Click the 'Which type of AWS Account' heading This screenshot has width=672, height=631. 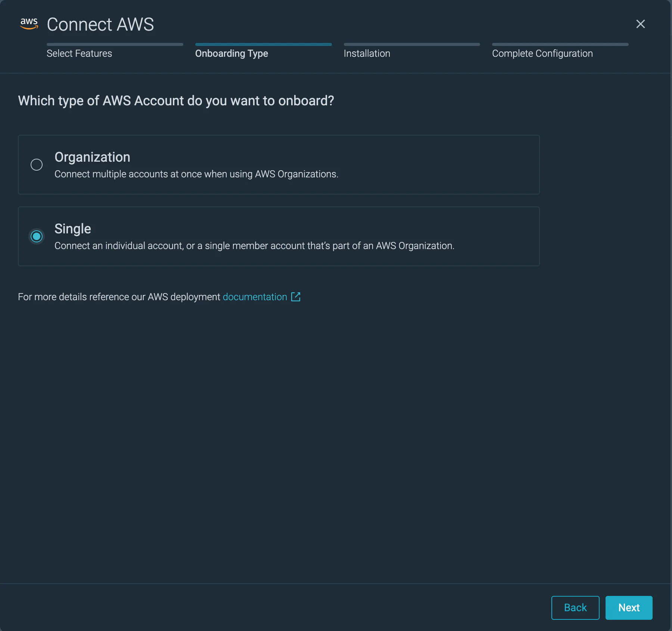coord(176,101)
